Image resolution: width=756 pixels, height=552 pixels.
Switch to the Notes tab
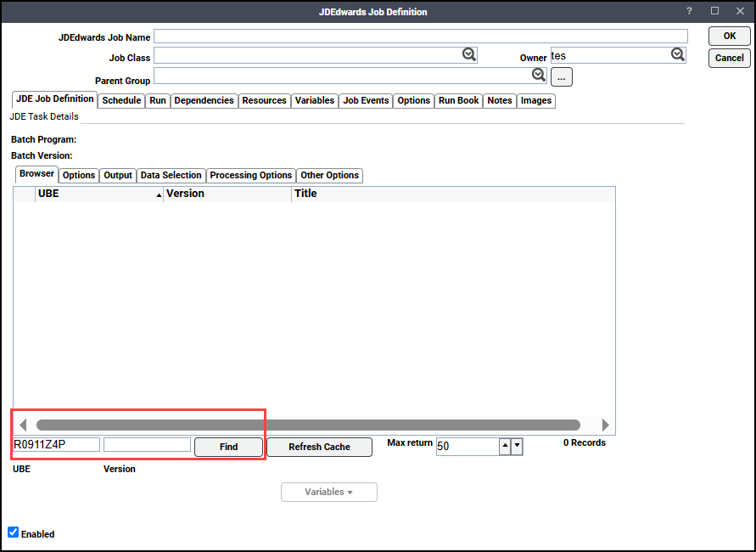pyautogui.click(x=500, y=100)
